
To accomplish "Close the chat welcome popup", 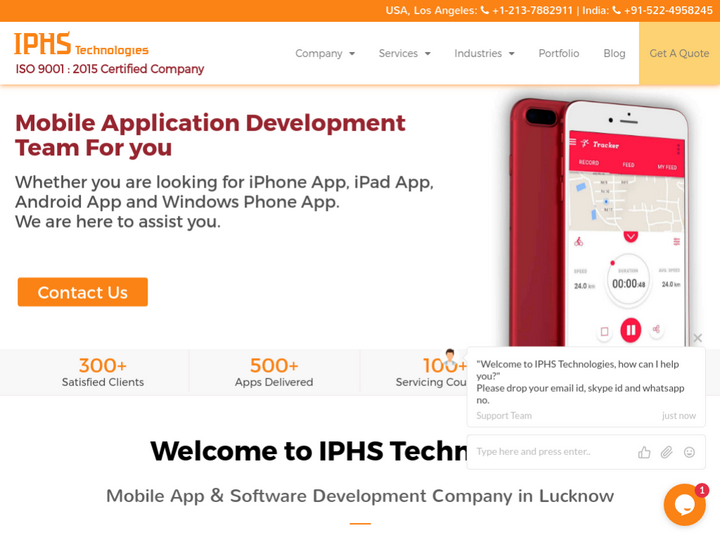I will pyautogui.click(x=697, y=338).
